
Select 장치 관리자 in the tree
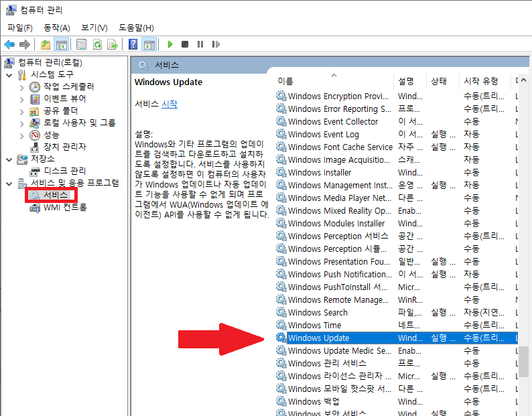pos(65,147)
